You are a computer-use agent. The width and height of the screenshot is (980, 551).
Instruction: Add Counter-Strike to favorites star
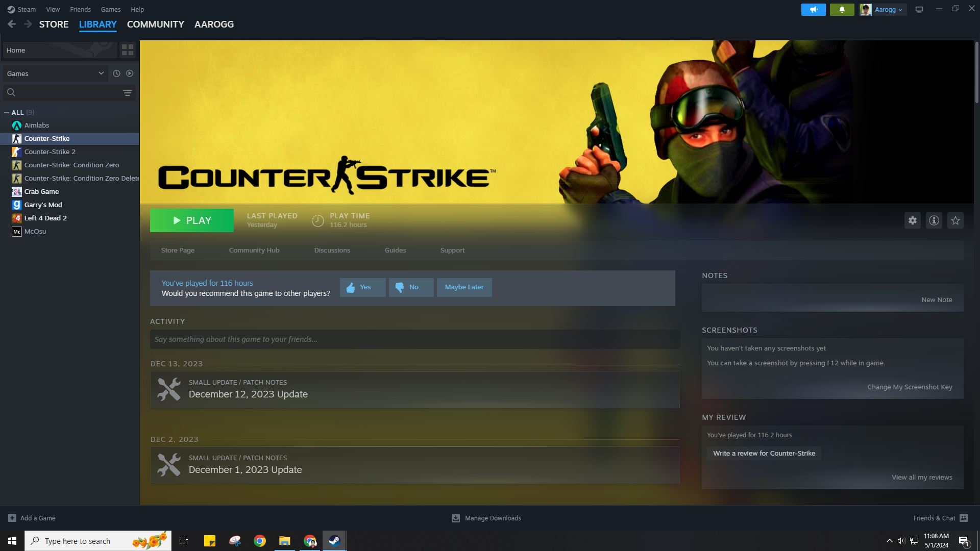(x=955, y=220)
